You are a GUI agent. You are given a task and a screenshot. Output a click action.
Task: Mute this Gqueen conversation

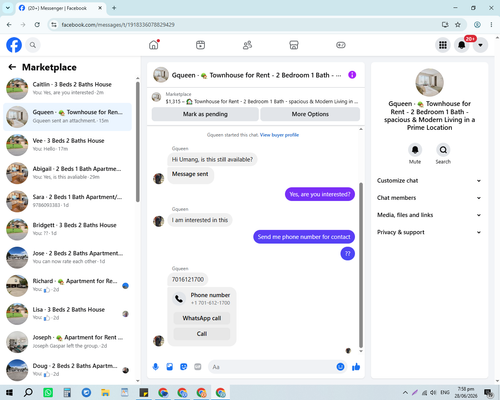(415, 150)
